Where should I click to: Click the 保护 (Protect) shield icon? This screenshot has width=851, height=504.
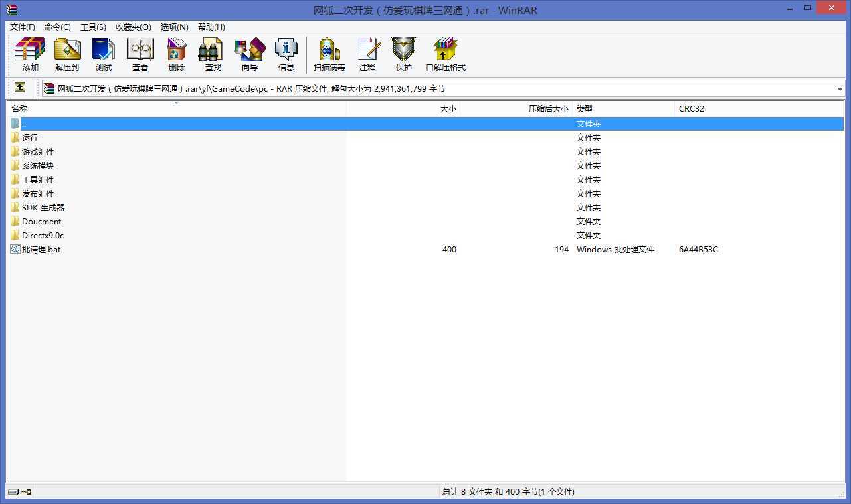coord(404,54)
